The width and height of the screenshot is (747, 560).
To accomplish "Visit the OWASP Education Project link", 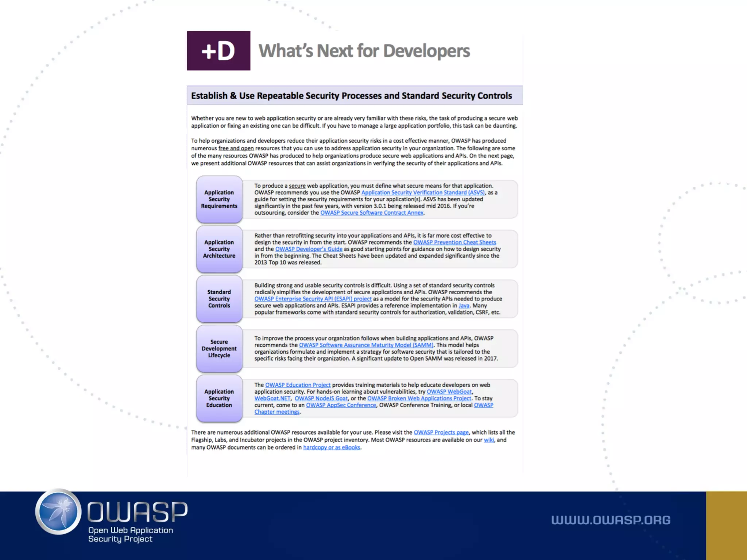I will point(298,385).
